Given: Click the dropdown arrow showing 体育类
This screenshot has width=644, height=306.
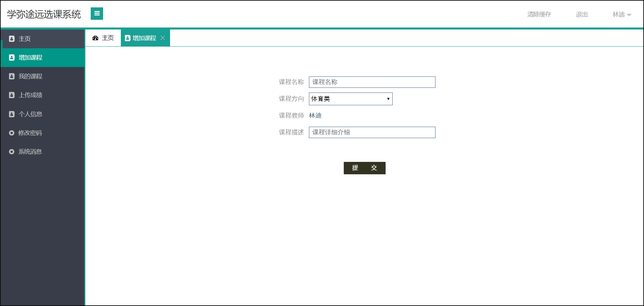Looking at the screenshot, I should coord(388,99).
